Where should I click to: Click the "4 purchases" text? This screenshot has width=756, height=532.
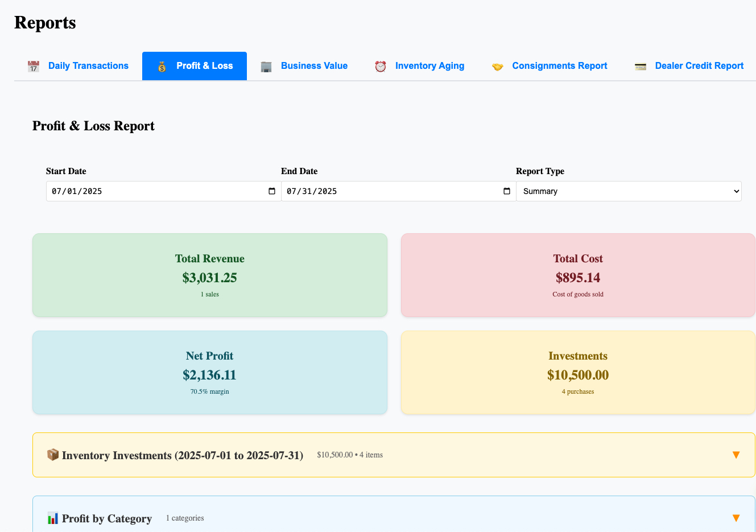[x=578, y=391]
